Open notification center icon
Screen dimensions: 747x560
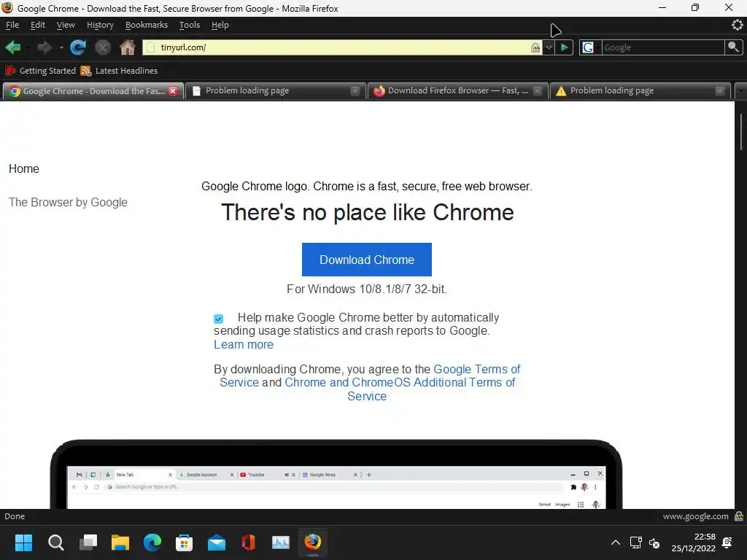click(x=727, y=542)
